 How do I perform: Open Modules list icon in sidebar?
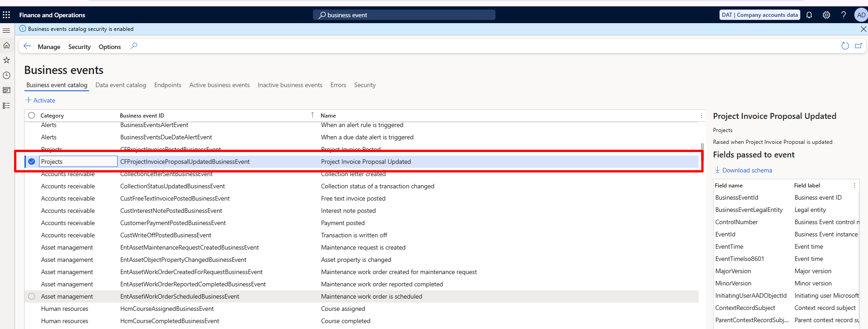(6, 106)
